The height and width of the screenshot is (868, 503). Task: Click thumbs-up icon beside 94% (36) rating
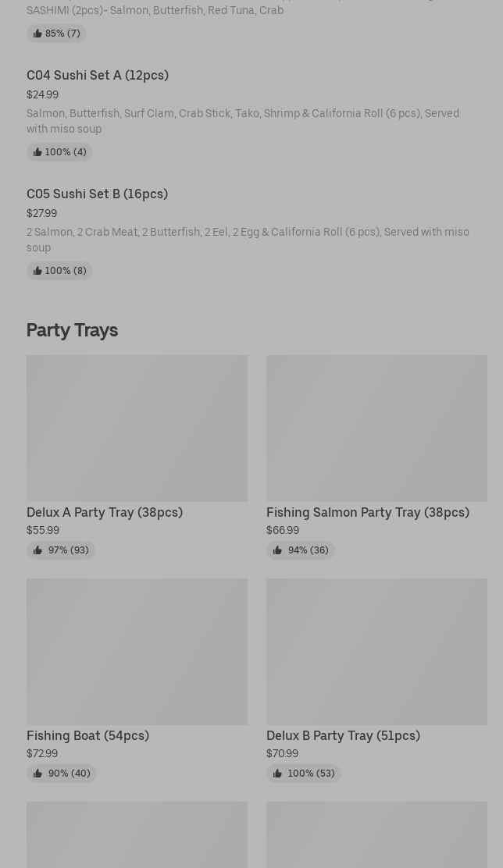pyautogui.click(x=277, y=550)
